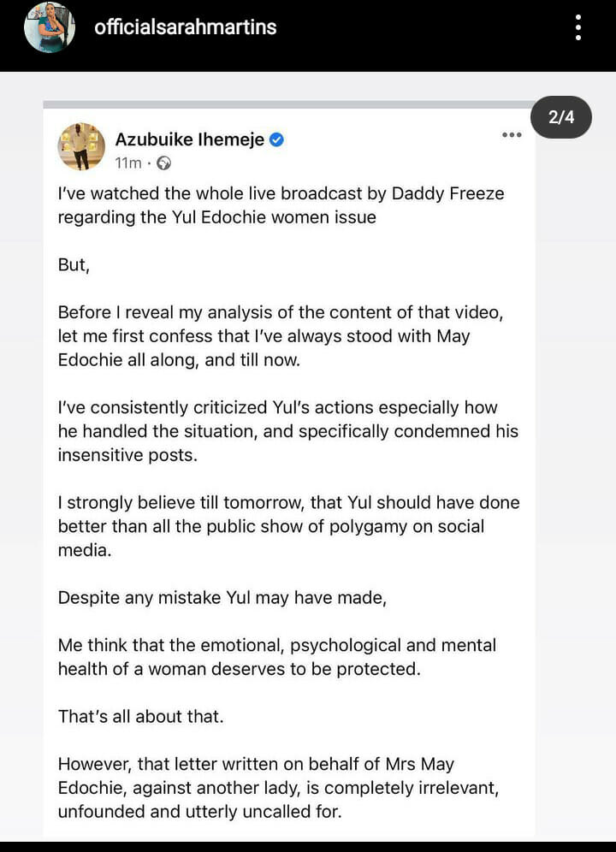616x852 pixels.
Task: Click the "However, that letter written" paragraph
Action: click(278, 787)
